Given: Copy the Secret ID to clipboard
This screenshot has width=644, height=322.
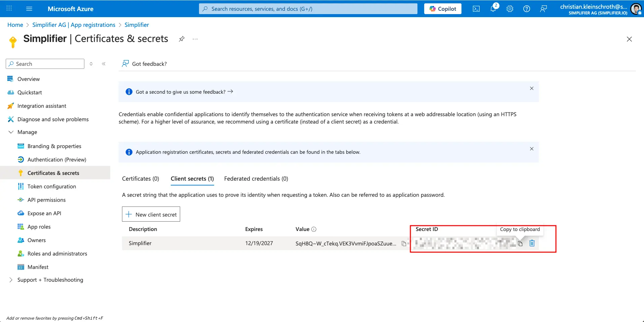Looking at the screenshot, I should click(x=520, y=243).
